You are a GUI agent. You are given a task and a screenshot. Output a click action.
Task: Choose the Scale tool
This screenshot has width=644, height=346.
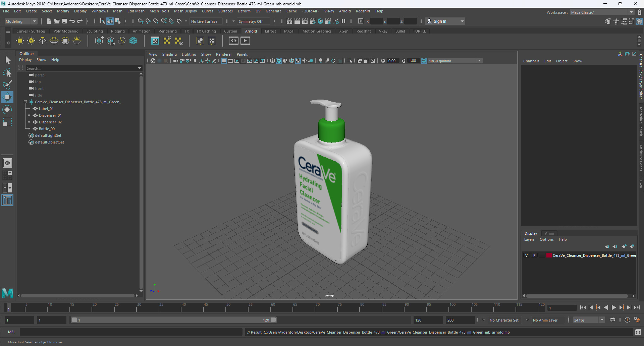[7, 122]
